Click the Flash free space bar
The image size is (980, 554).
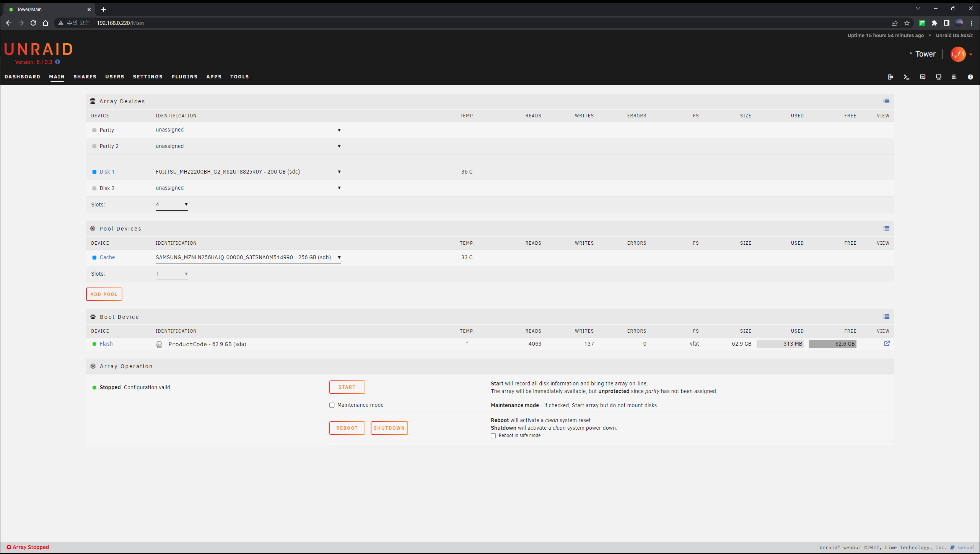(832, 344)
